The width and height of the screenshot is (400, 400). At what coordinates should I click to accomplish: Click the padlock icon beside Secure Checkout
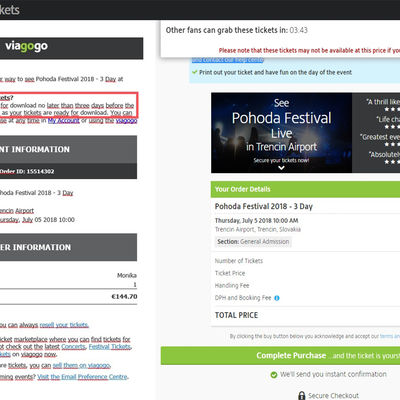(x=302, y=396)
